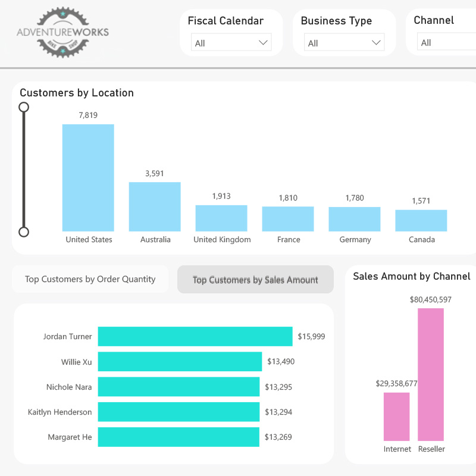Select the Germany bar in chart
The height and width of the screenshot is (476, 476).
click(355, 219)
